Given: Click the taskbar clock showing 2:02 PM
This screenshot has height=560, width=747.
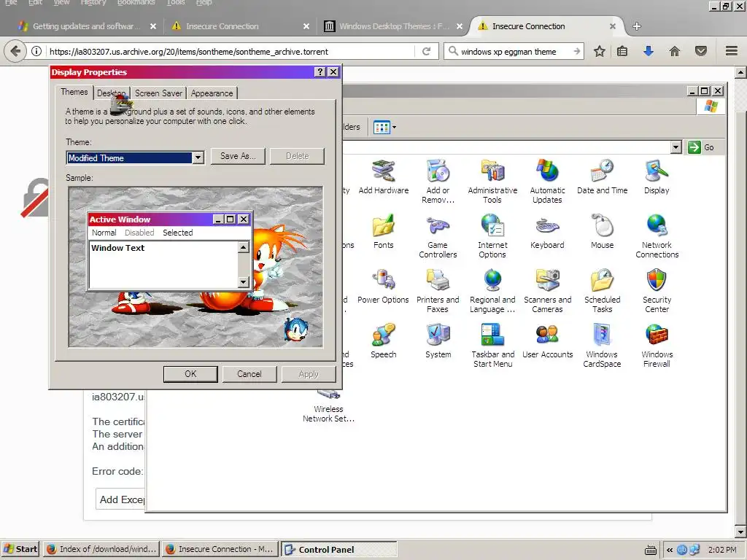Looking at the screenshot, I should coord(722,550).
